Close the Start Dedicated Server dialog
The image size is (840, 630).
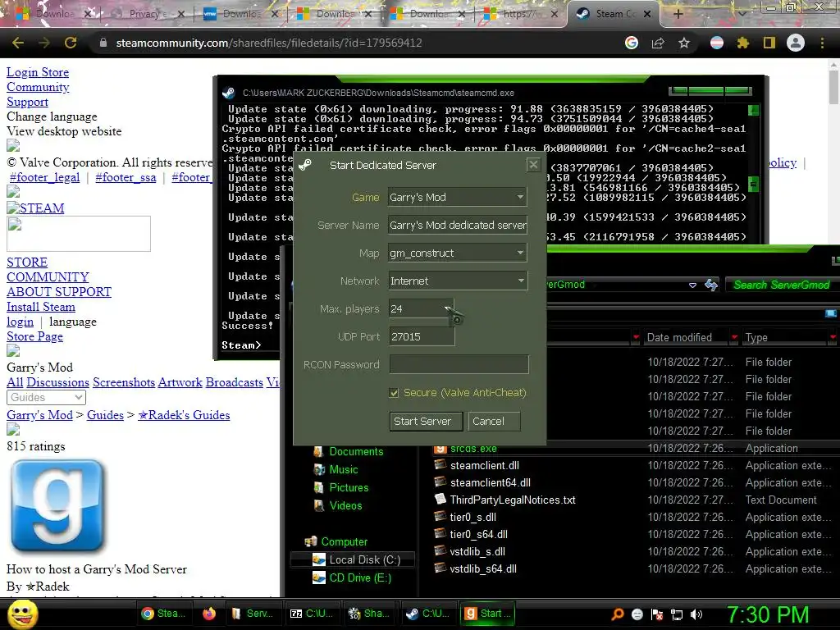[x=533, y=164]
